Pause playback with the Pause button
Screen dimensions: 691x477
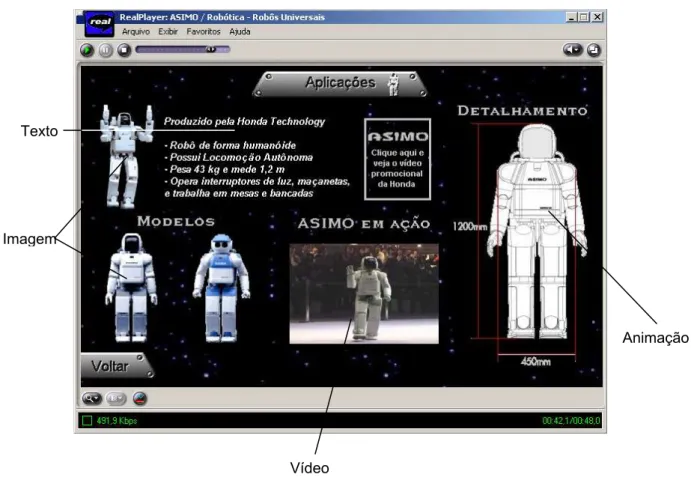click(106, 50)
